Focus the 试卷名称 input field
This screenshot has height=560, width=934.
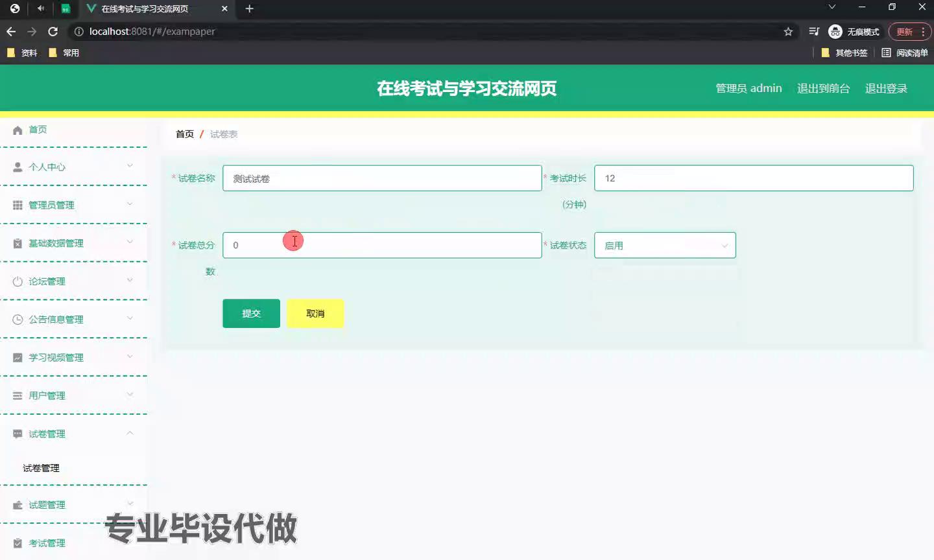(382, 178)
